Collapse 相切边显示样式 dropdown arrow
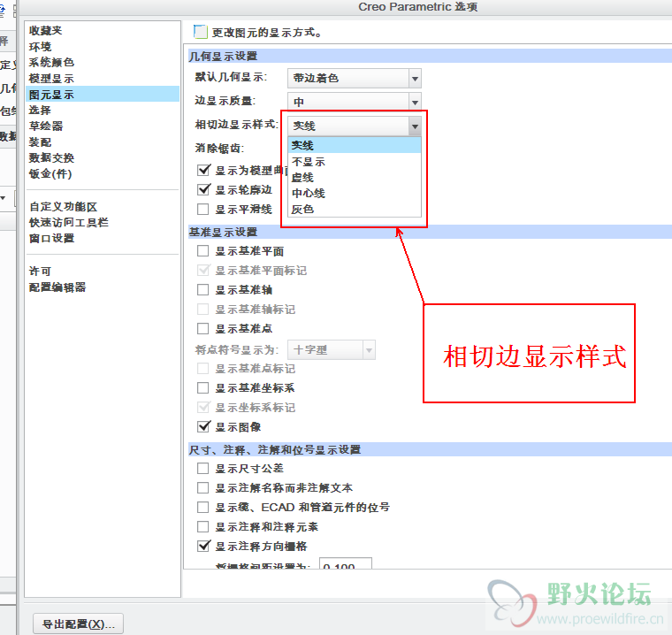Image resolution: width=672 pixels, height=635 pixels. (x=415, y=126)
